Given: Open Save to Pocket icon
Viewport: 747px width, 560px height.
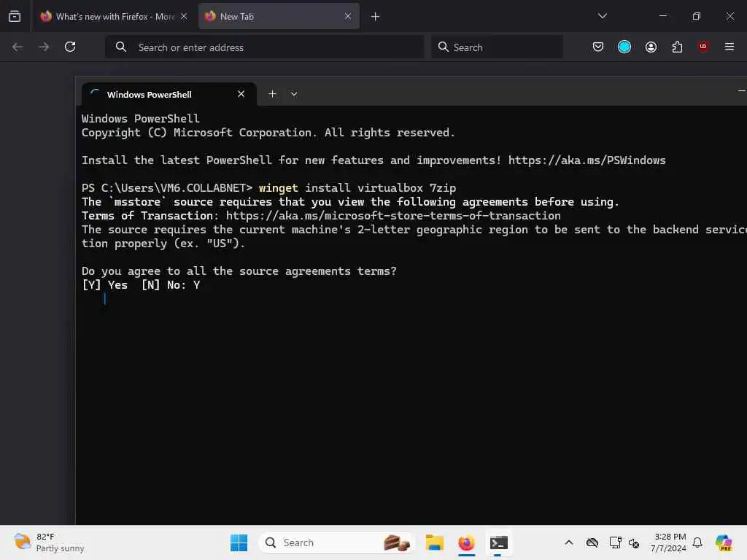Looking at the screenshot, I should point(598,47).
